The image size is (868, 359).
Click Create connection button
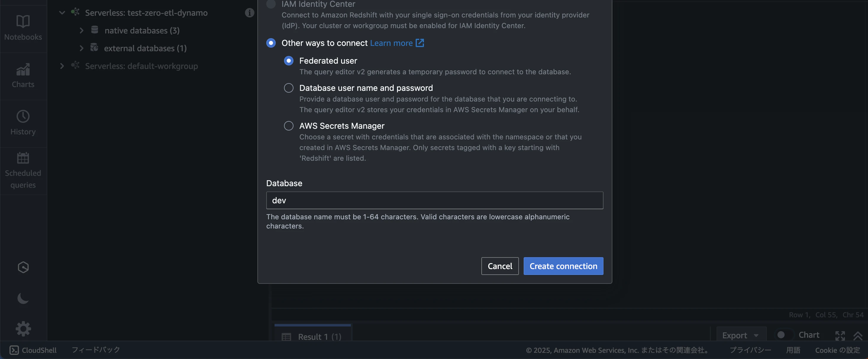pos(563,266)
